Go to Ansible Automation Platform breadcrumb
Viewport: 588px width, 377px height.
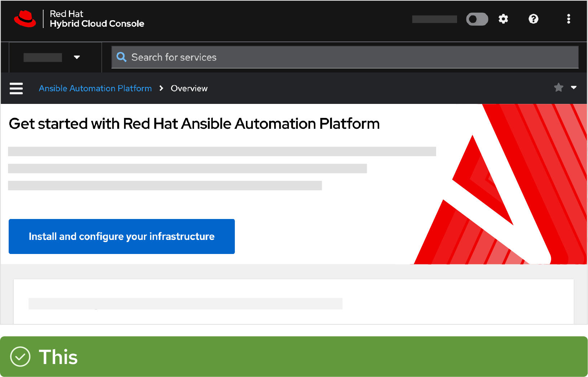point(95,88)
